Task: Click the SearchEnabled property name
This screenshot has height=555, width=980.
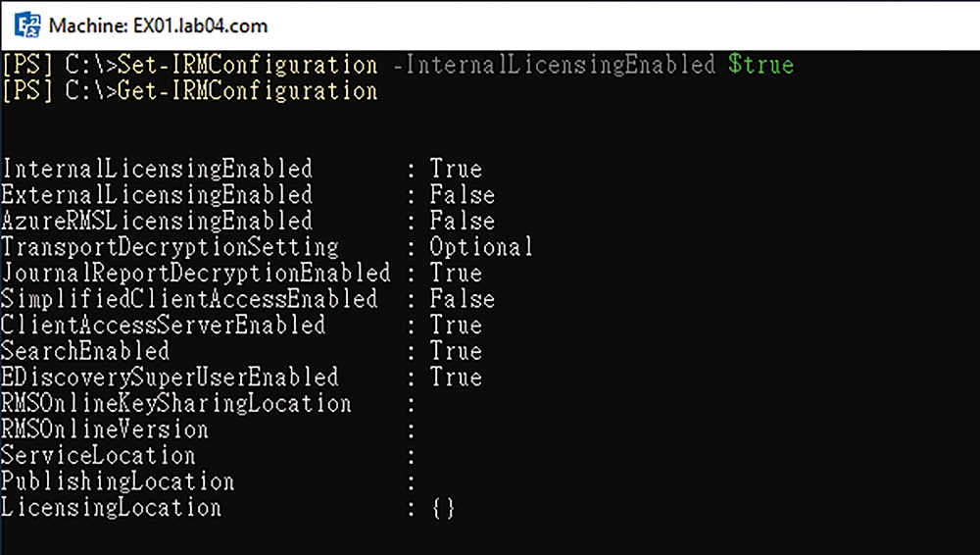Action: coord(85,351)
